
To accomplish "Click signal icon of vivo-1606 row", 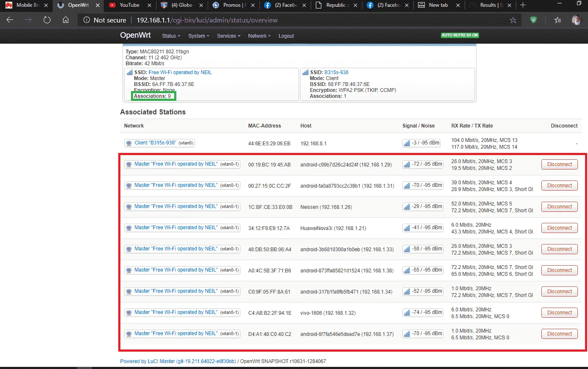I will (x=407, y=313).
